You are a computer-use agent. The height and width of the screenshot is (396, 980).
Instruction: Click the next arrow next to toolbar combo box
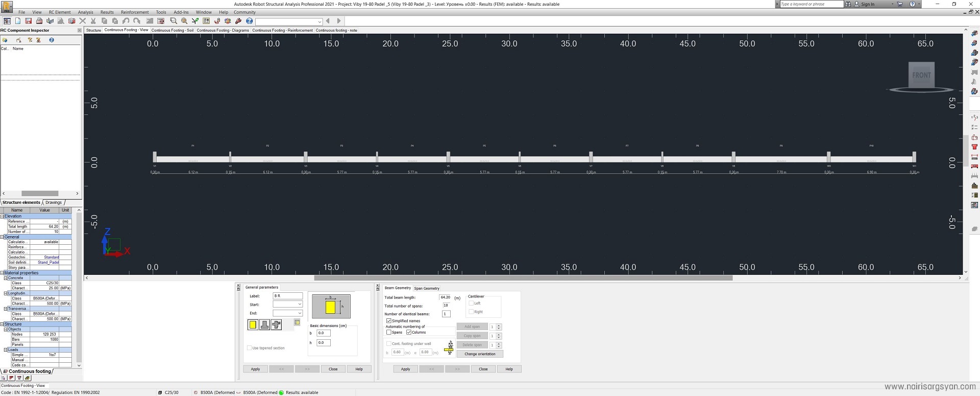[339, 21]
